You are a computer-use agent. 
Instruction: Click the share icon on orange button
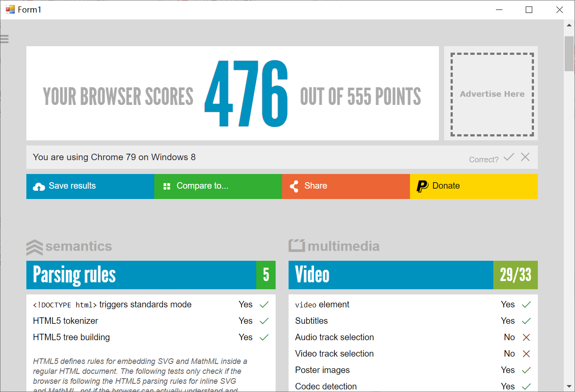coord(294,187)
